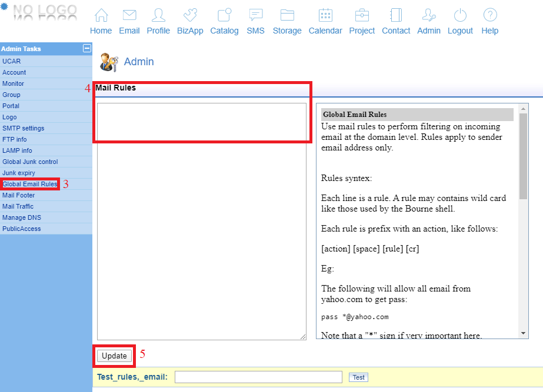Image resolution: width=543 pixels, height=392 pixels.
Task: Open SMTP settings admin task
Action: pyautogui.click(x=24, y=128)
